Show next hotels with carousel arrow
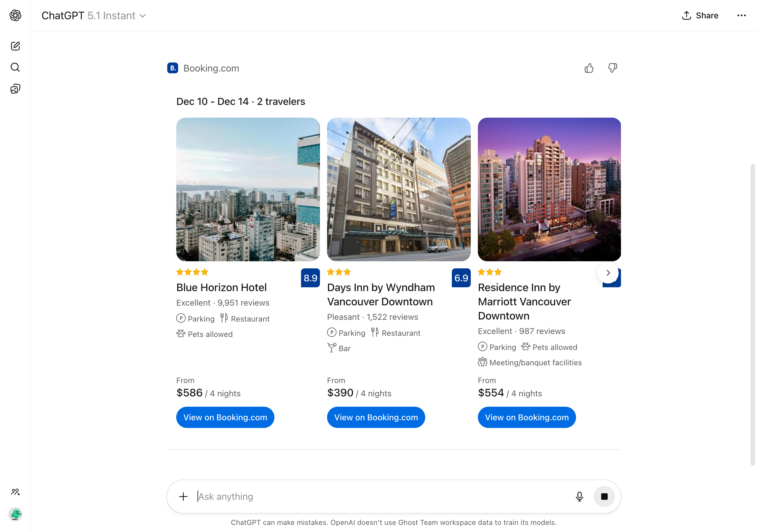This screenshot has height=532, width=757. pos(608,273)
